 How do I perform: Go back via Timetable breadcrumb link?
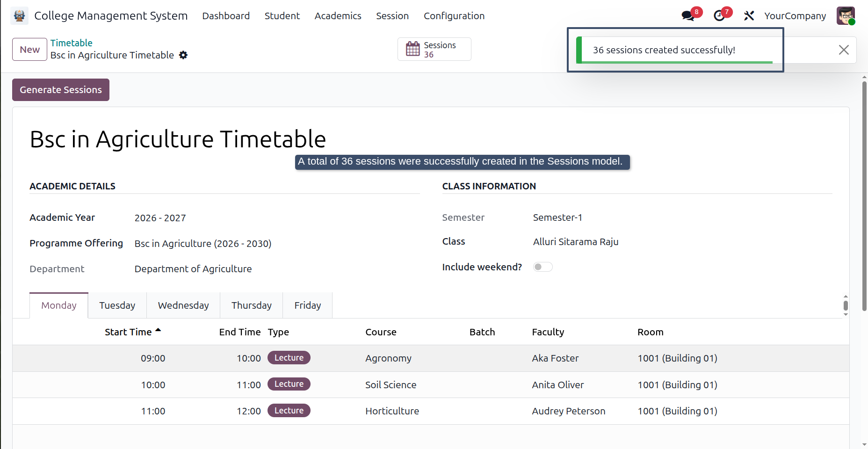pyautogui.click(x=72, y=43)
